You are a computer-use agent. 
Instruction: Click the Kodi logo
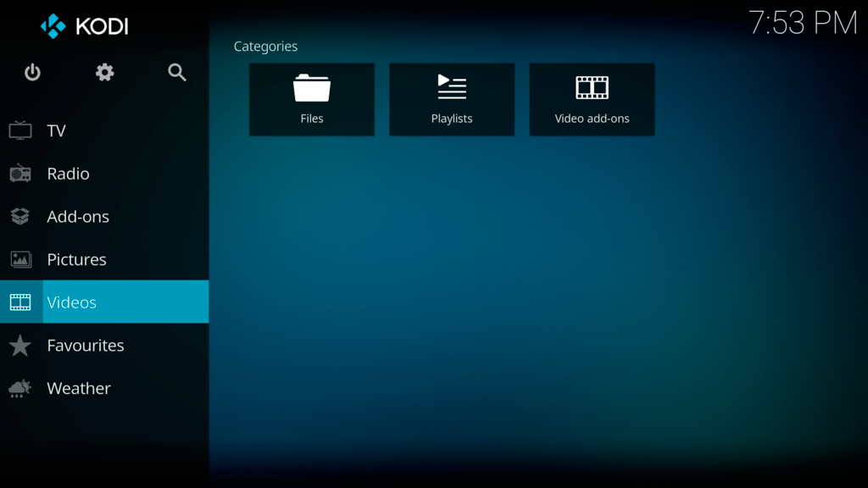click(85, 26)
